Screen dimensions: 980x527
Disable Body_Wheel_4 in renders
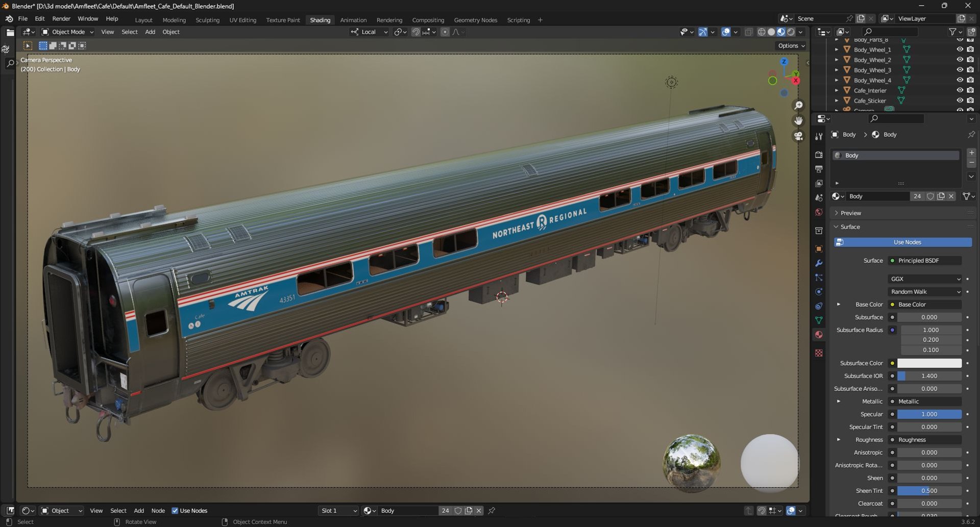pos(970,80)
